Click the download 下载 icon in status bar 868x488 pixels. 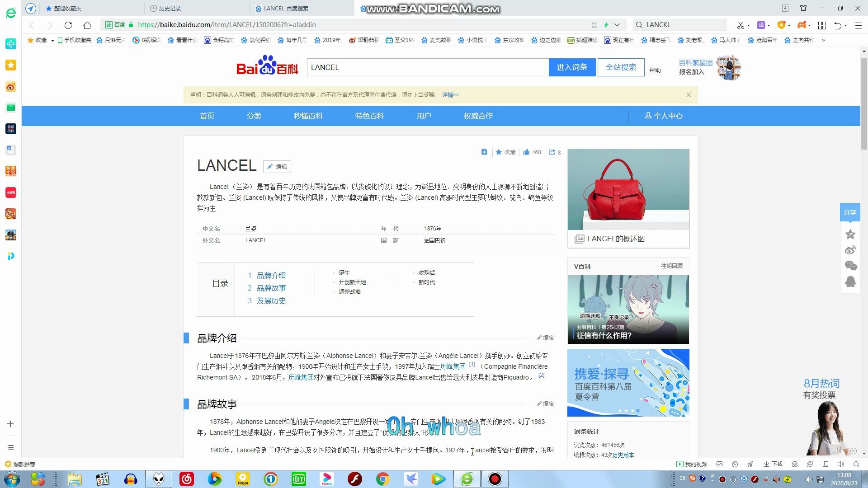pyautogui.click(x=773, y=464)
